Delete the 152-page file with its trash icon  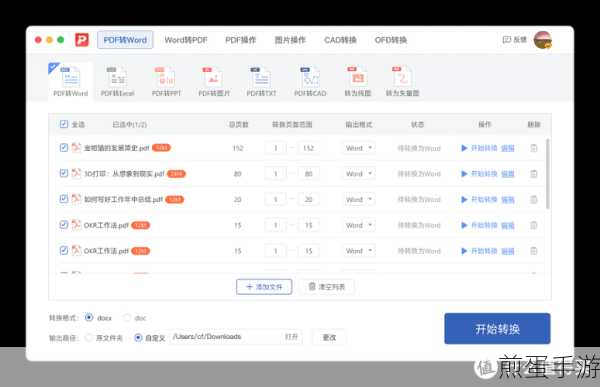click(x=533, y=148)
